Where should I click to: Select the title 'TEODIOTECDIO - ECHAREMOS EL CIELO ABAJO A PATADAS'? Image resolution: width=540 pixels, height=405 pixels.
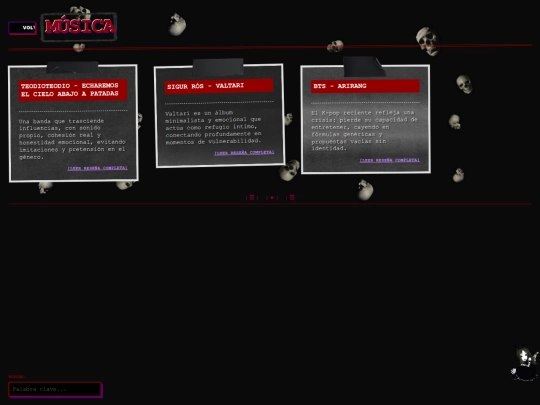click(x=73, y=90)
